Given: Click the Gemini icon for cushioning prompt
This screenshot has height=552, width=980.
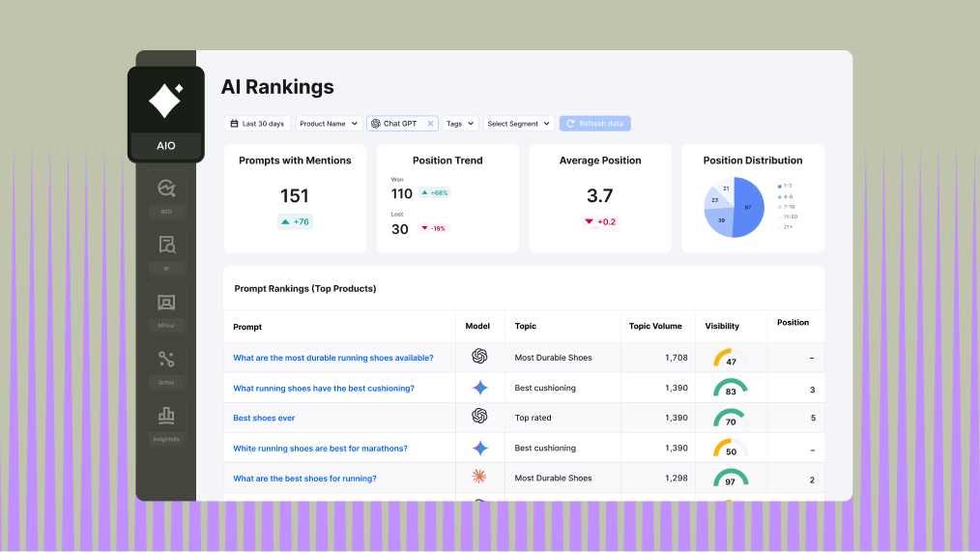Looking at the screenshot, I should (x=479, y=388).
